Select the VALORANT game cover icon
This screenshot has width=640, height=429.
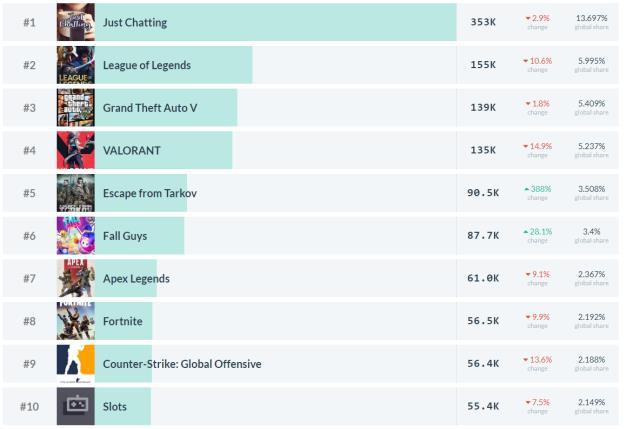tap(76, 150)
